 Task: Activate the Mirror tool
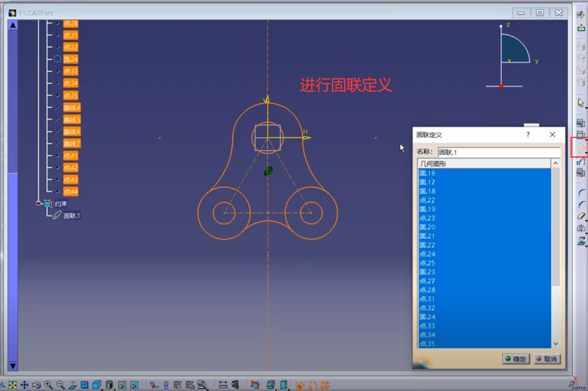581,229
